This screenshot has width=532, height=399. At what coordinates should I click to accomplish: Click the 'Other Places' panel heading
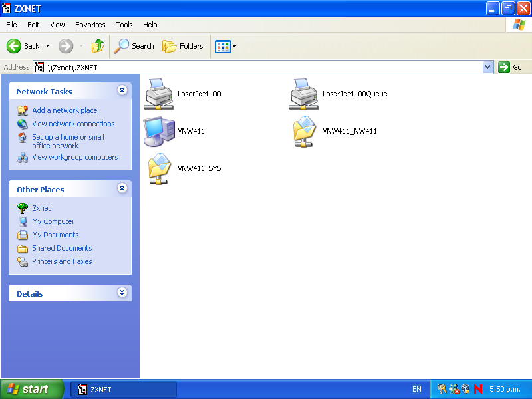(41, 190)
